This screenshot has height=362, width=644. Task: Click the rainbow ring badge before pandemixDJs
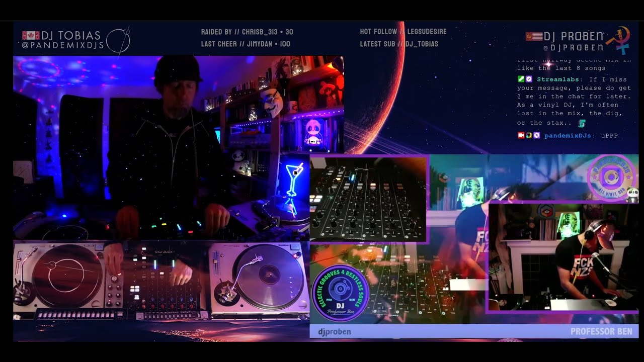[529, 135]
